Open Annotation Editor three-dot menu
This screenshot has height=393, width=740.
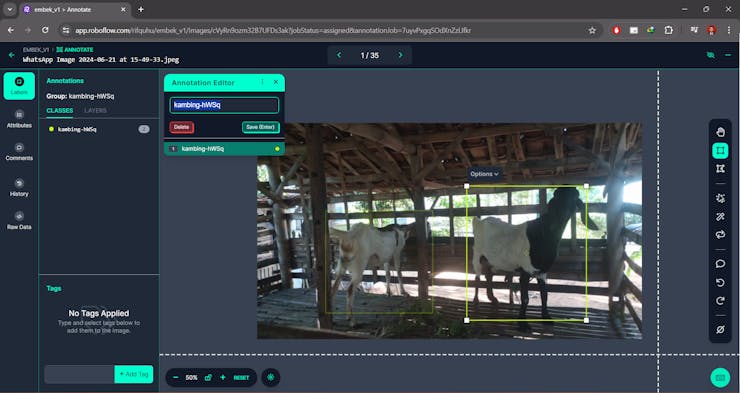[x=262, y=82]
